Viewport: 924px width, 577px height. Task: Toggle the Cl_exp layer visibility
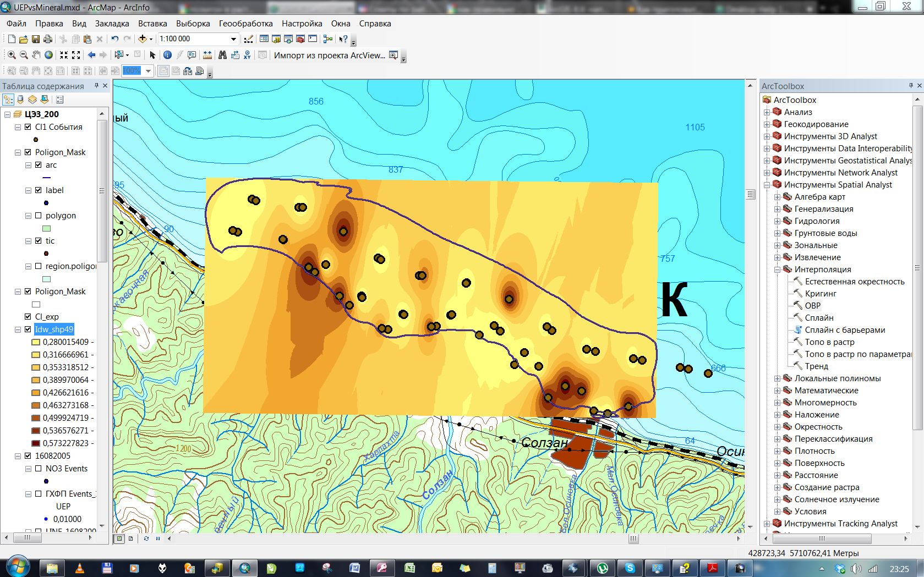[28, 317]
